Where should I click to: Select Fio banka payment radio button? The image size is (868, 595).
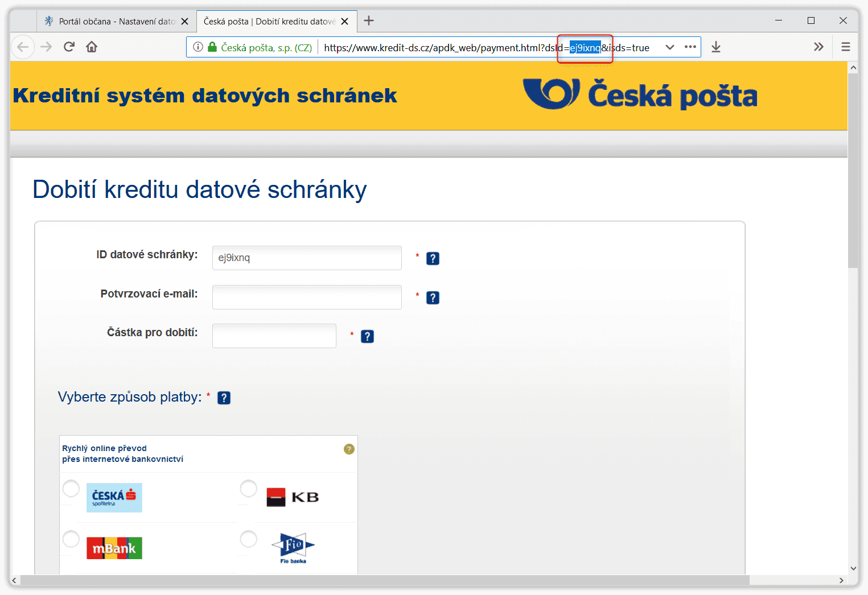249,539
